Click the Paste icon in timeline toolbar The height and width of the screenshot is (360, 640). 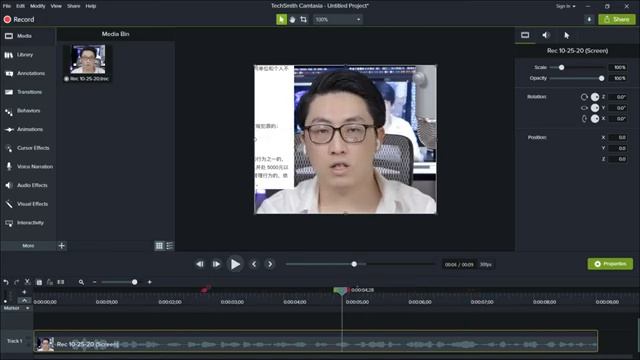pyautogui.click(x=50, y=282)
